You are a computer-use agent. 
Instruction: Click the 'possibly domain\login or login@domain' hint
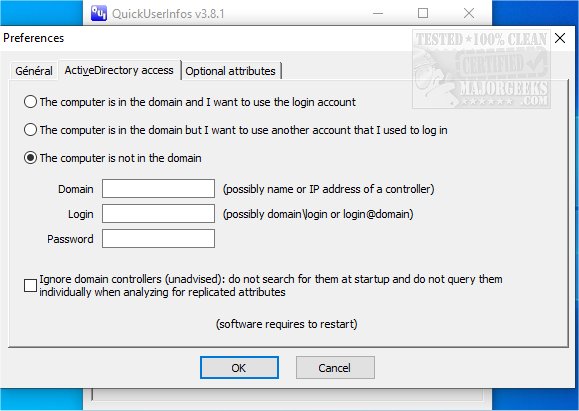coord(318,214)
